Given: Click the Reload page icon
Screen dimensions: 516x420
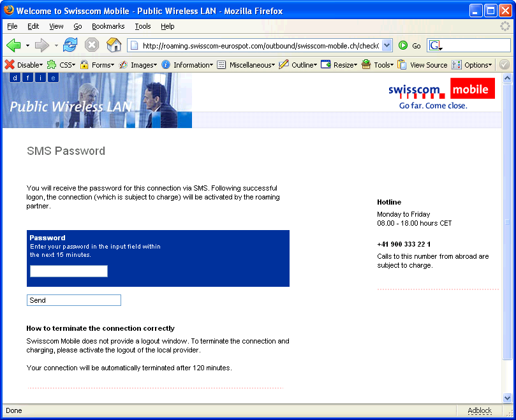Looking at the screenshot, I should 70,45.
